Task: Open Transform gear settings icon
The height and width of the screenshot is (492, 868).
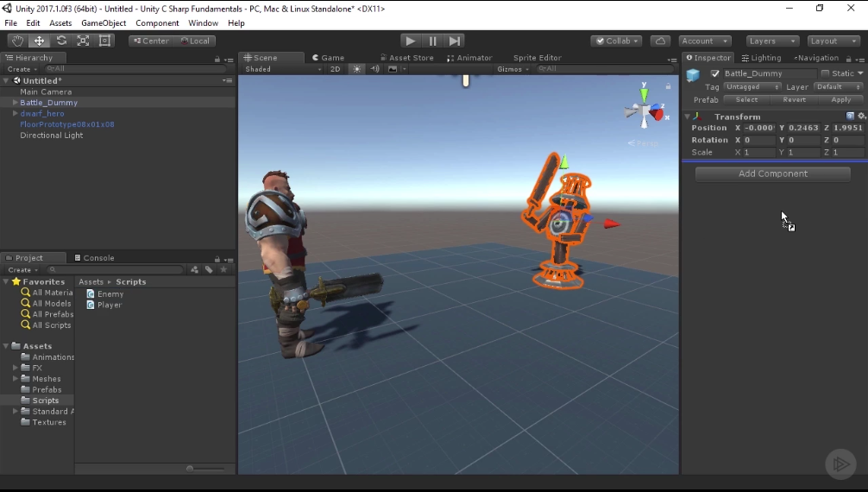Action: click(x=861, y=117)
